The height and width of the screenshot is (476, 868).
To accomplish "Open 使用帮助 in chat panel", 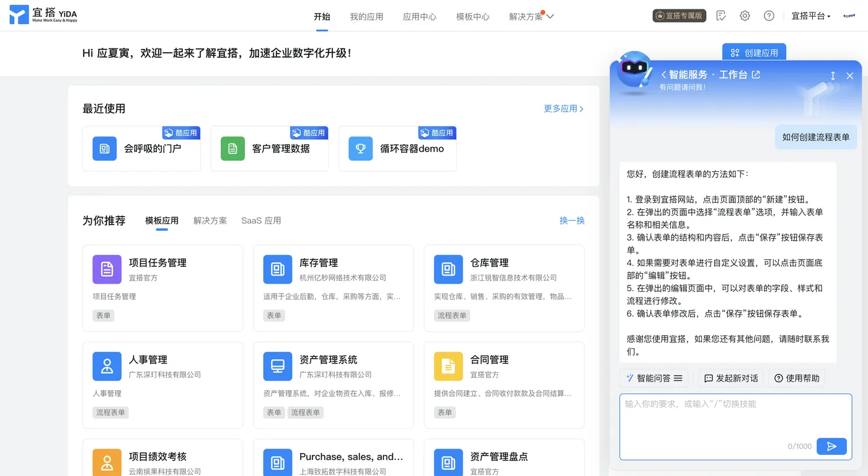I will [x=797, y=378].
